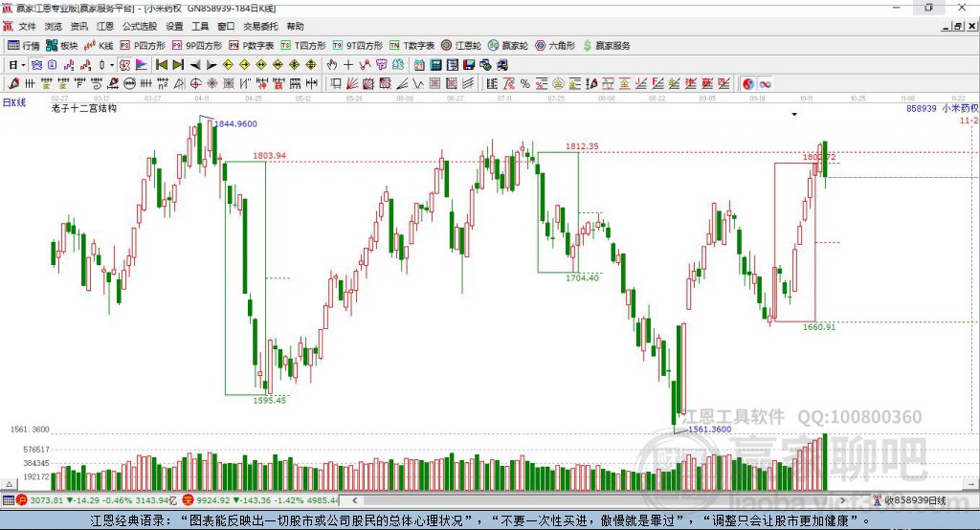The width and height of the screenshot is (980, 530).
Task: Click the 收858939日线 status indicator
Action: (x=909, y=500)
